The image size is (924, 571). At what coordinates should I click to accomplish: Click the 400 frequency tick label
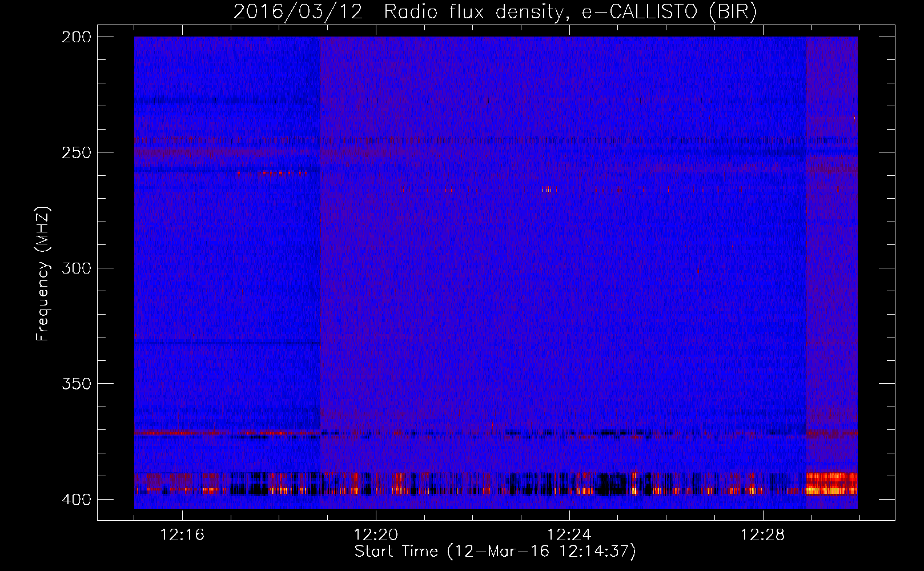76,499
